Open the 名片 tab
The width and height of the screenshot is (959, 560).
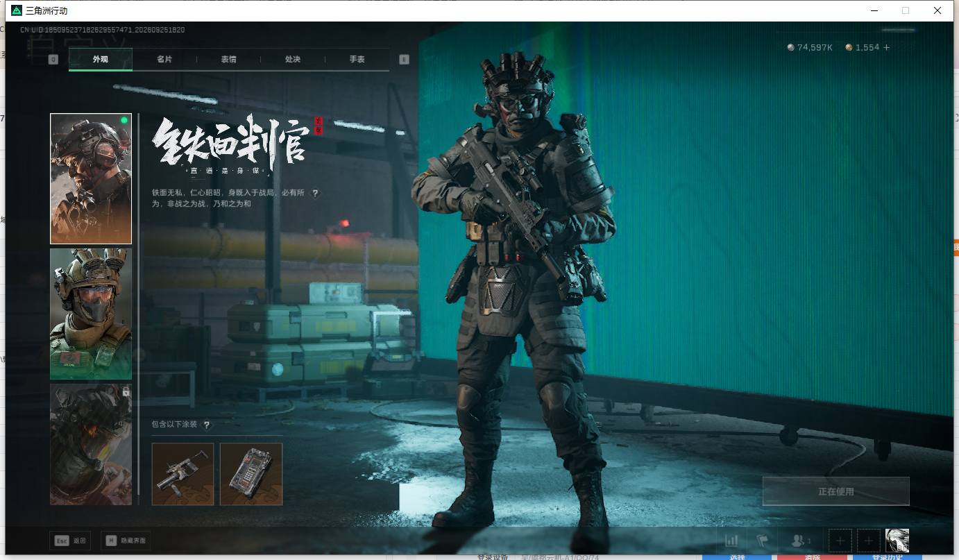(x=164, y=60)
